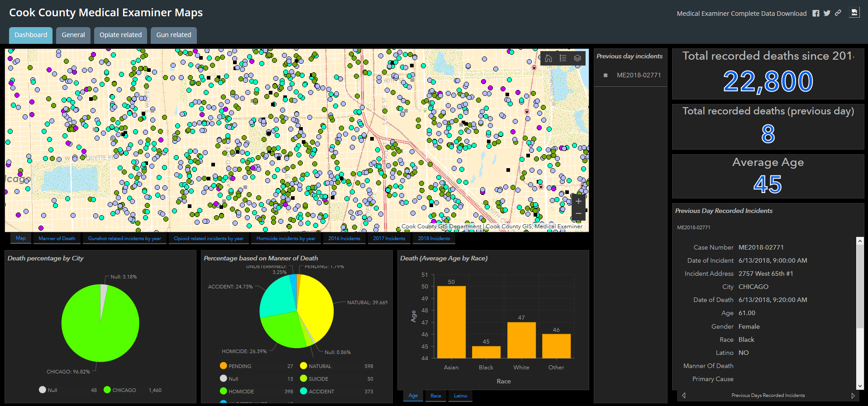Screen dimensions: 868x406
Task: Open the map legend list icon
Action: tap(563, 58)
